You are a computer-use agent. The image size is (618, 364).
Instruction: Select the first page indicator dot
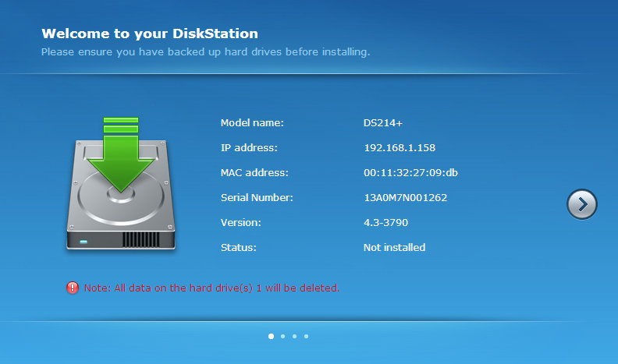coord(272,336)
